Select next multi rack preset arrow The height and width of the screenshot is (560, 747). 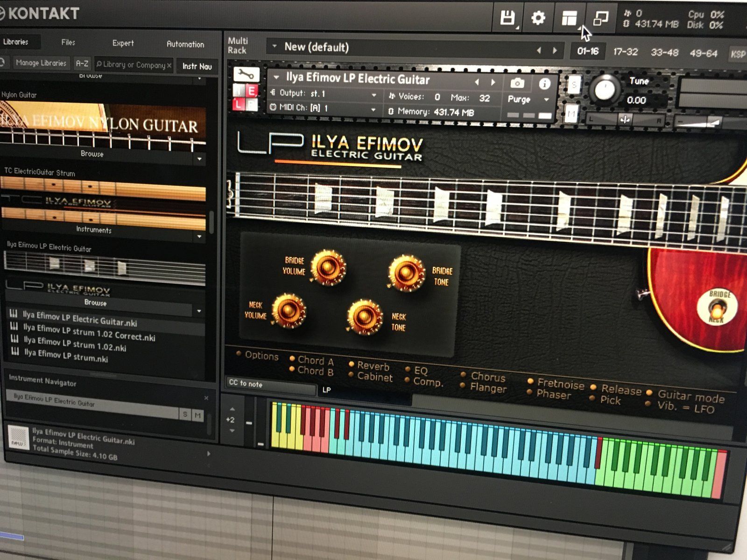coord(555,50)
